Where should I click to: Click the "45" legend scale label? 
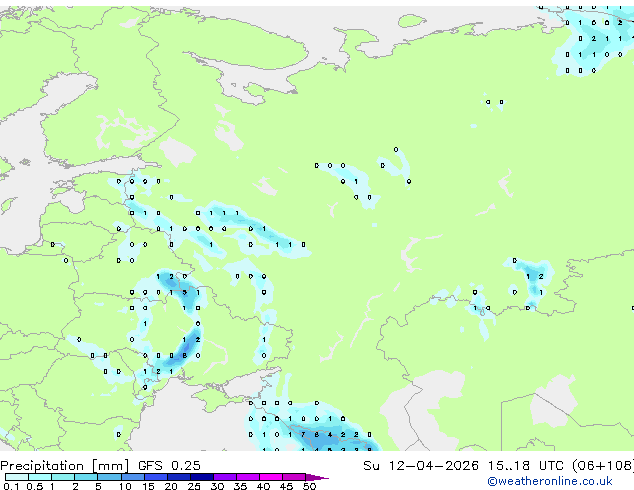click(x=286, y=486)
